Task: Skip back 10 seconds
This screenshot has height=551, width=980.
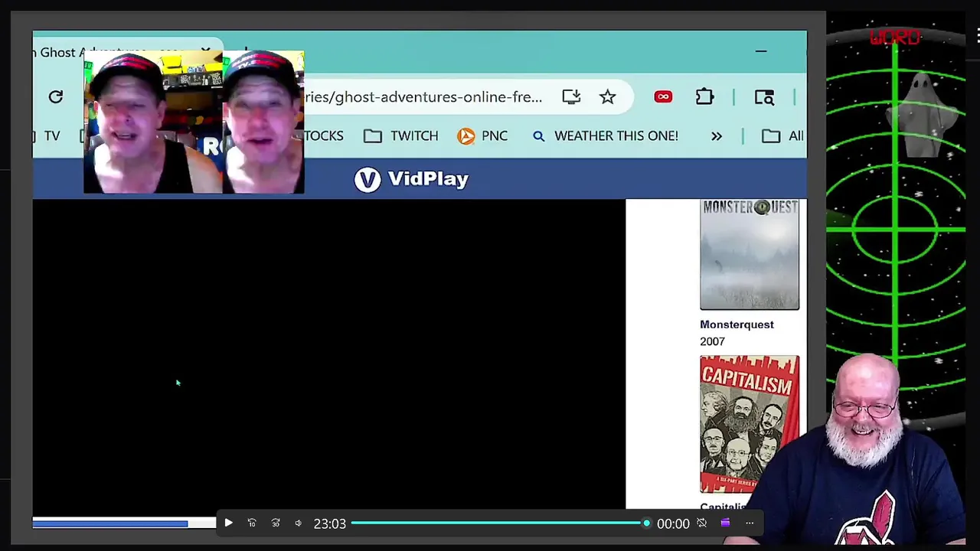Action: [x=252, y=523]
